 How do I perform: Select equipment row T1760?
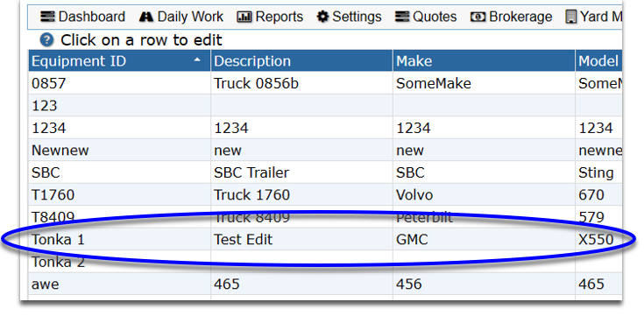325,194
